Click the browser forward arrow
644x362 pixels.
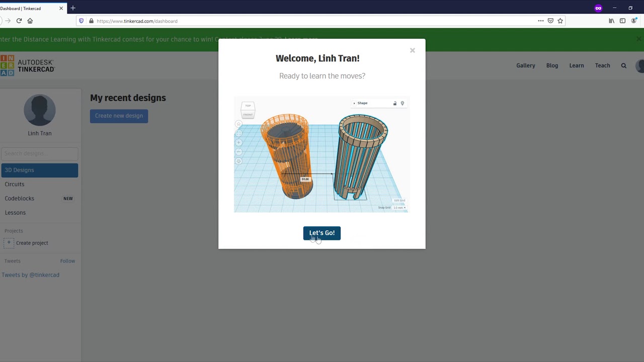pyautogui.click(x=8, y=21)
